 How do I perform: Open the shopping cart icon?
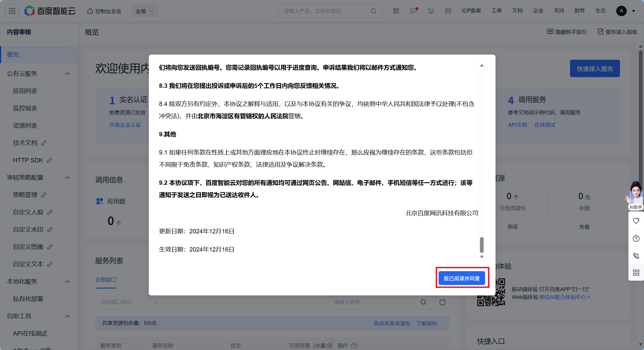tap(430, 11)
